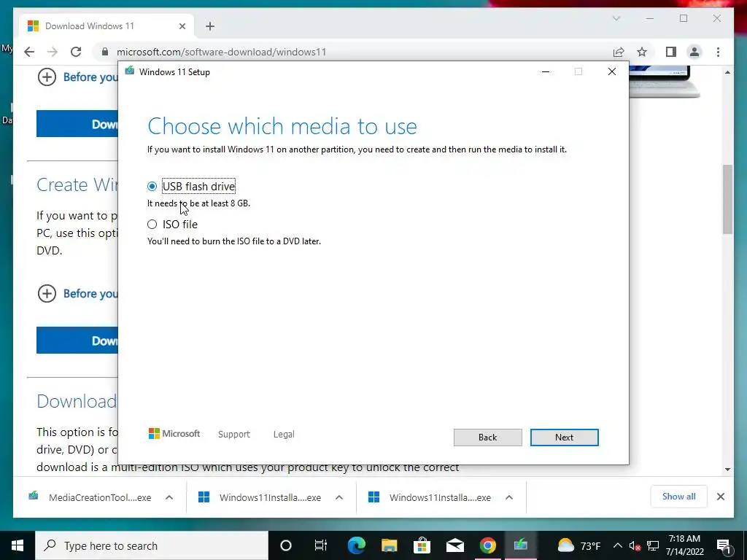The image size is (747, 560).
Task: Click Next in Windows 11 Setup
Action: click(x=564, y=437)
